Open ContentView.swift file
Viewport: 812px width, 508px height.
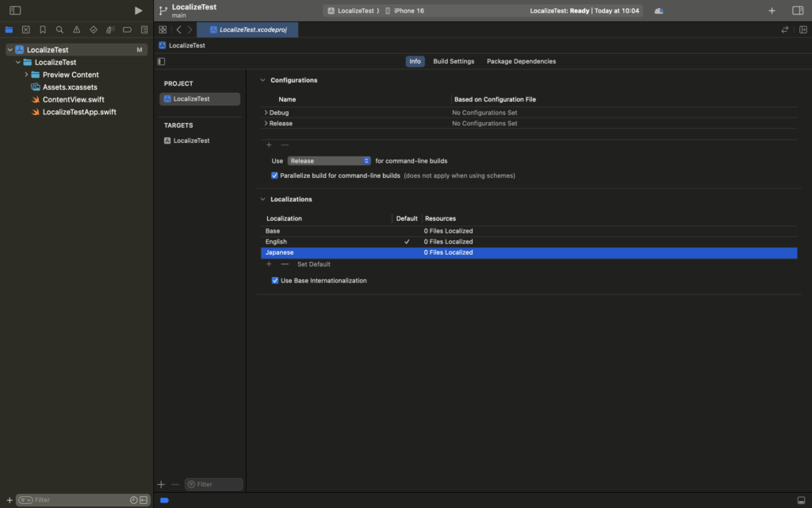coord(74,99)
